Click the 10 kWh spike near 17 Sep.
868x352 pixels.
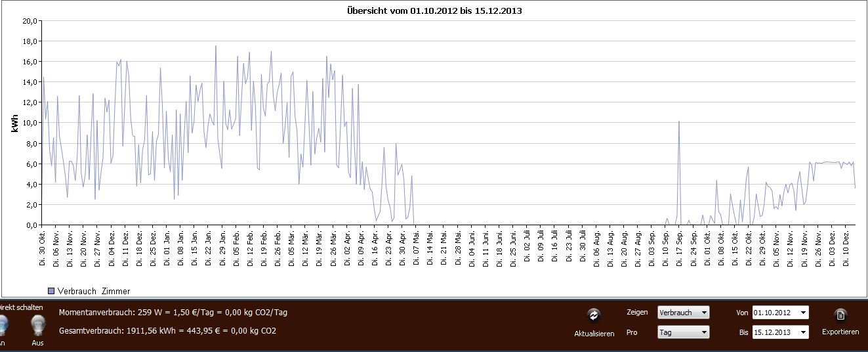click(678, 123)
